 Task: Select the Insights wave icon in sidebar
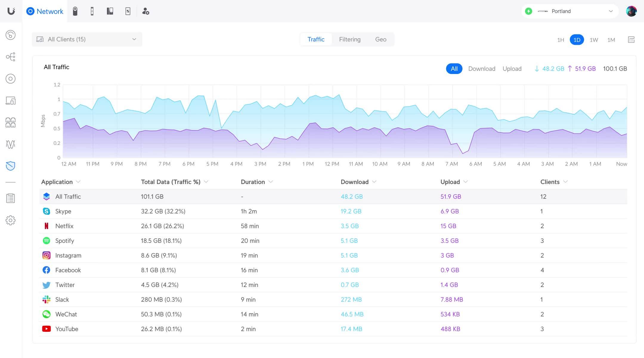click(10, 144)
